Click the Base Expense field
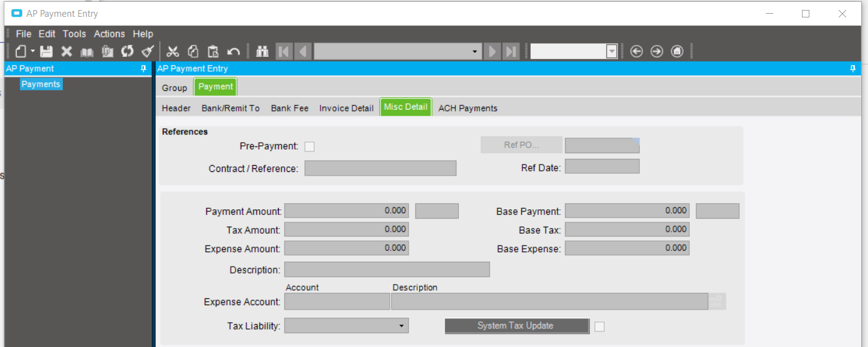Viewport: 868px width, 347px height. [627, 248]
